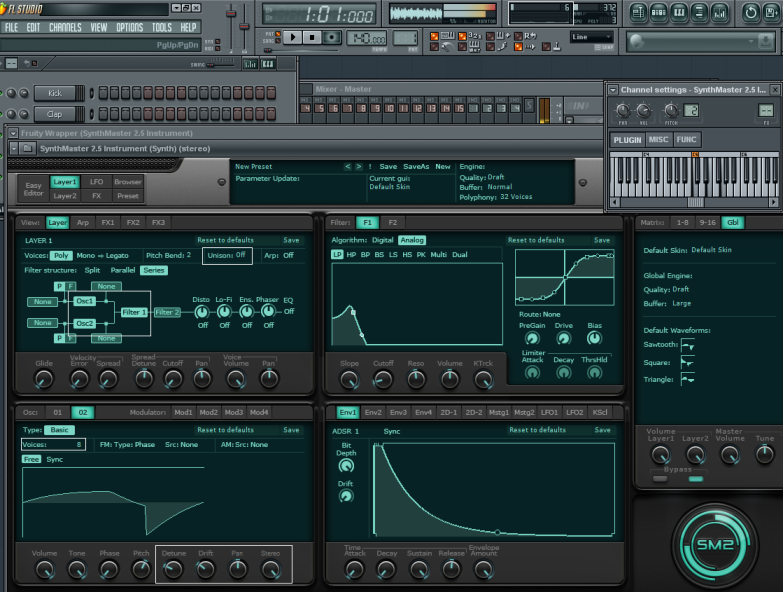This screenshot has width=783, height=592.
Task: Start playback with the Play button
Action: tap(293, 37)
